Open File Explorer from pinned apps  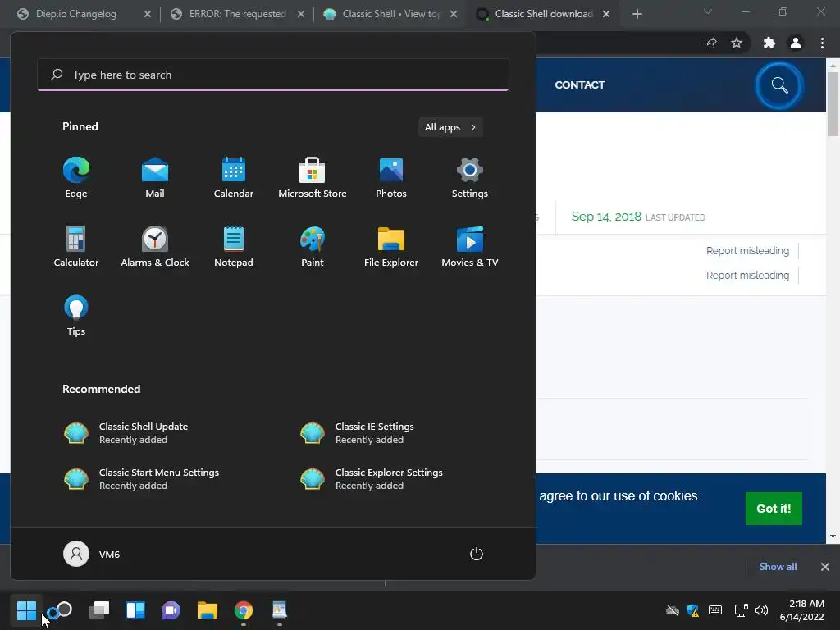click(391, 247)
